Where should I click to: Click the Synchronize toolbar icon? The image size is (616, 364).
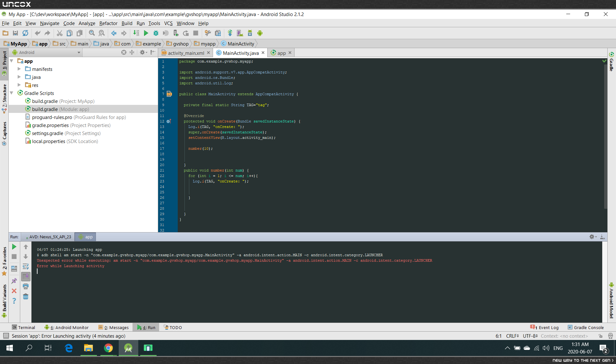(x=25, y=33)
